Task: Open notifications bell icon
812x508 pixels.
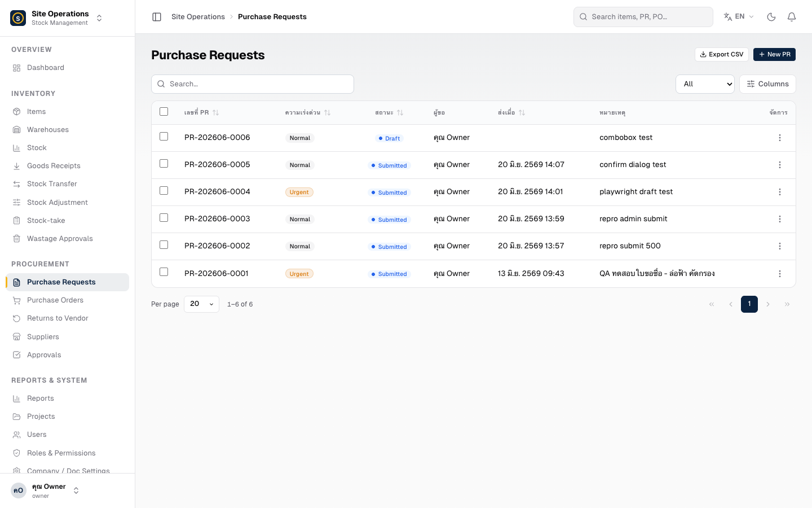Action: click(792, 17)
